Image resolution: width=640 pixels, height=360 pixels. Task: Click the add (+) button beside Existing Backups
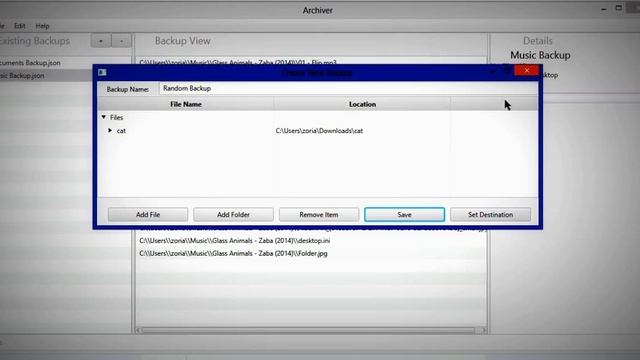coord(100,41)
